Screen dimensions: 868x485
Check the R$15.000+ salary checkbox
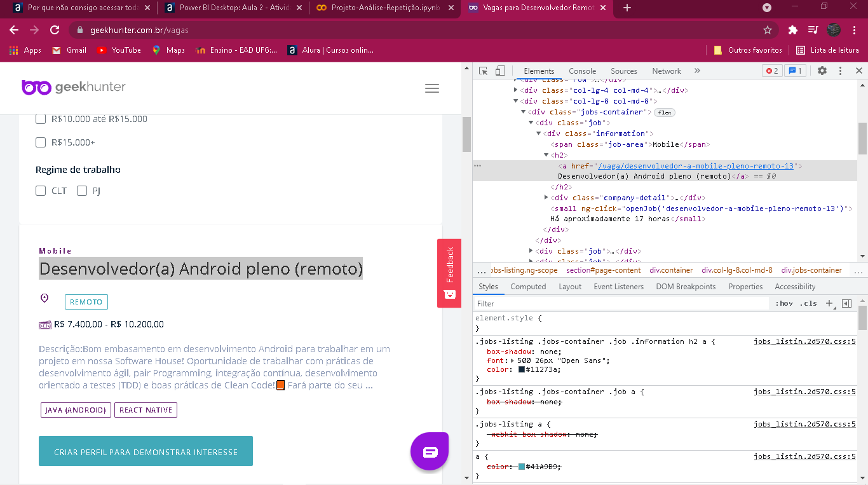41,142
